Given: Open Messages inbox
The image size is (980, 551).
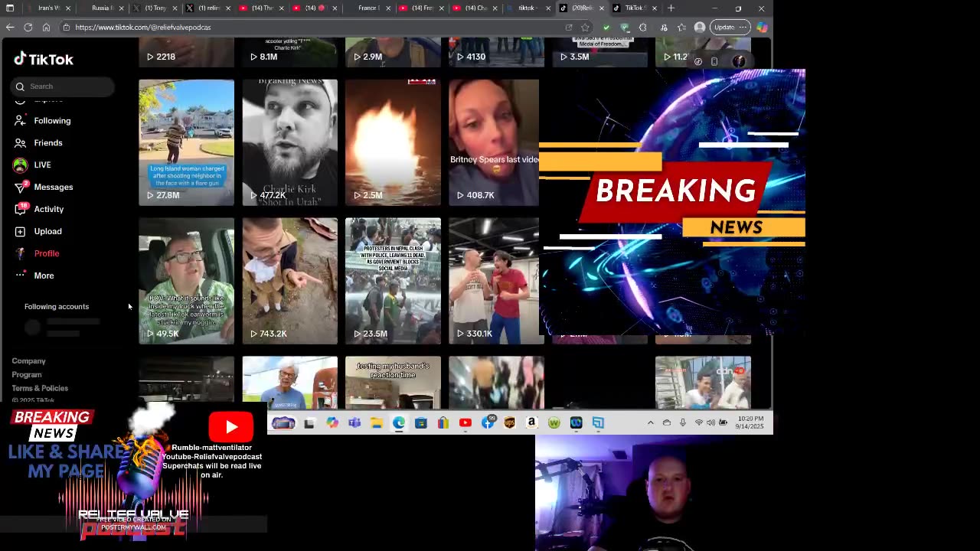Looking at the screenshot, I should click(54, 187).
